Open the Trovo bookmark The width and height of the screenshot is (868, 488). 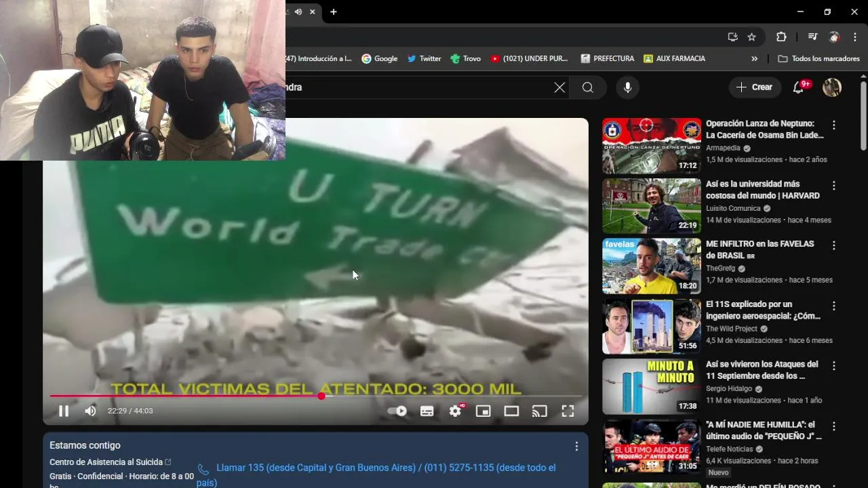[x=465, y=59]
